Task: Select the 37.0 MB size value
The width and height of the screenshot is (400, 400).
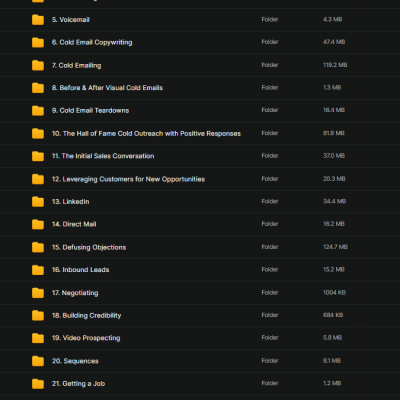Action: tap(334, 156)
